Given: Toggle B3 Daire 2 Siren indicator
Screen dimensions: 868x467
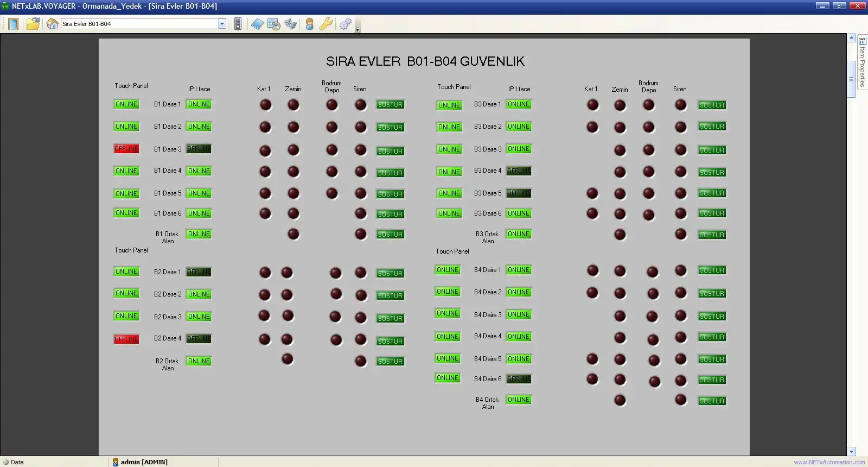Looking at the screenshot, I should click(x=680, y=127).
